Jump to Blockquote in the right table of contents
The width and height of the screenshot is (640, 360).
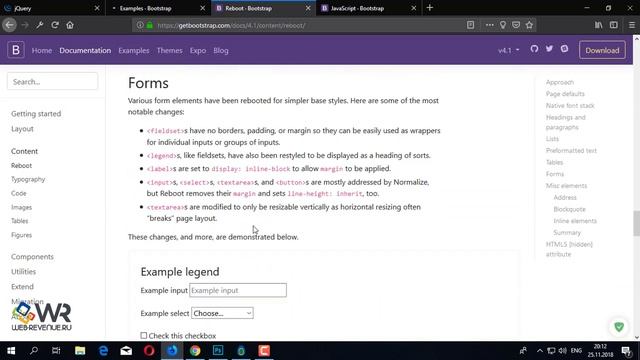[x=569, y=209]
